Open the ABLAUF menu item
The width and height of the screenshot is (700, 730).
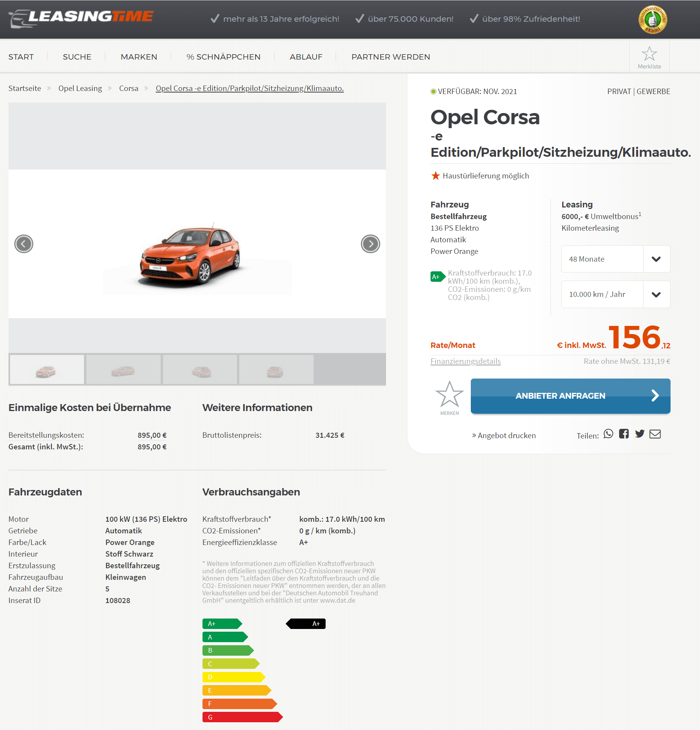[x=306, y=57]
